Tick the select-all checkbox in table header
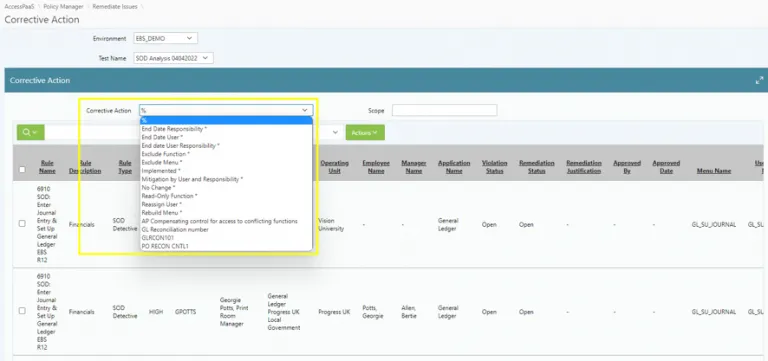The height and width of the screenshot is (361, 768). point(22,169)
